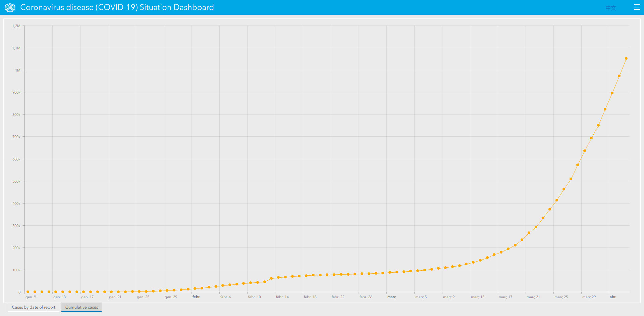Click the '1,1M' y-axis label

coord(16,48)
